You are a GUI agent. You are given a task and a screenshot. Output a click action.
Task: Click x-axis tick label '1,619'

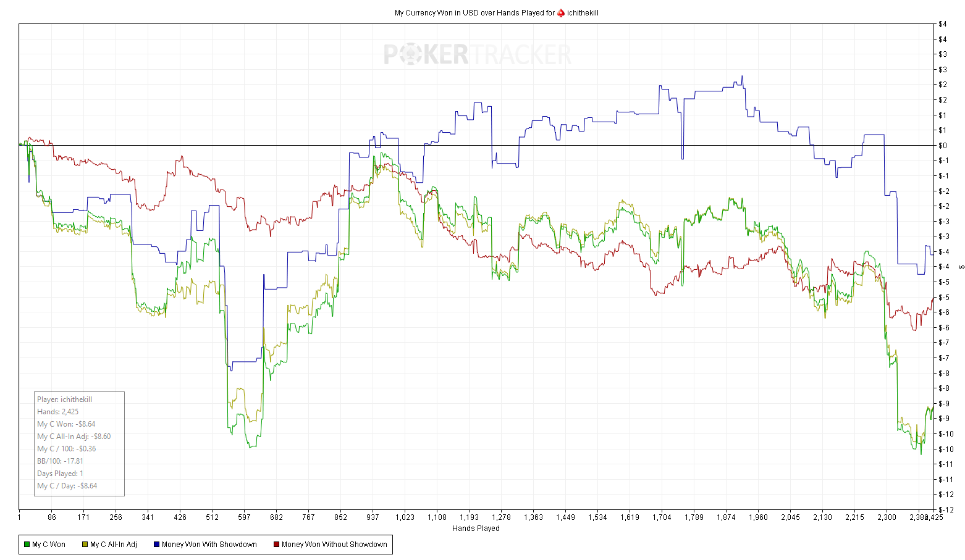pos(630,517)
